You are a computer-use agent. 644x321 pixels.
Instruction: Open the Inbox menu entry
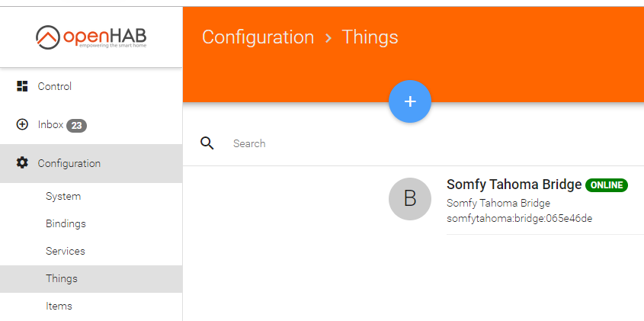click(x=91, y=124)
